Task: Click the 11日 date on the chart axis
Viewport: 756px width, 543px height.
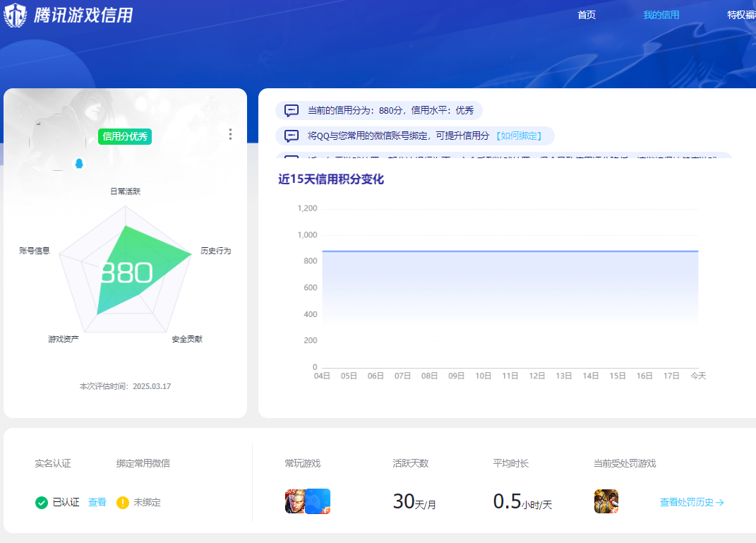Action: click(x=510, y=376)
